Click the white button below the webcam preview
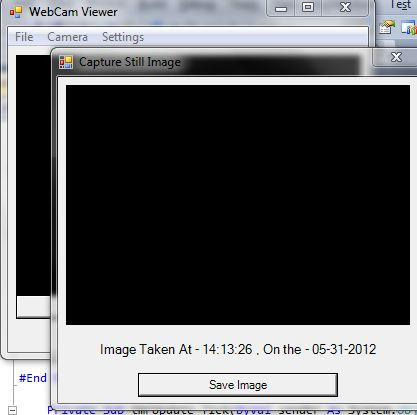This screenshot has width=417, height=415. tap(34, 307)
